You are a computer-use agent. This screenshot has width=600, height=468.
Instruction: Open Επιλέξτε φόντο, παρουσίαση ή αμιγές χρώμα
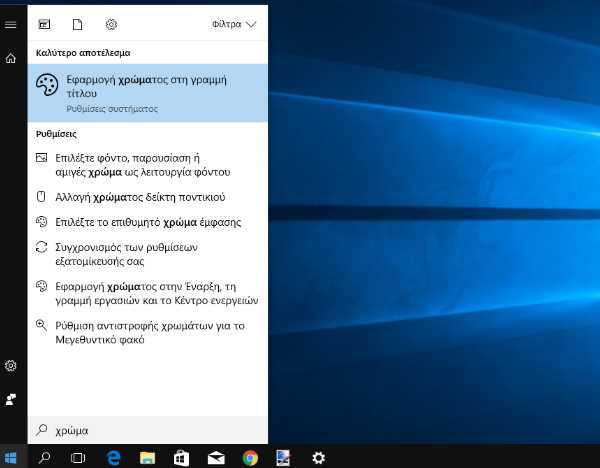point(148,165)
